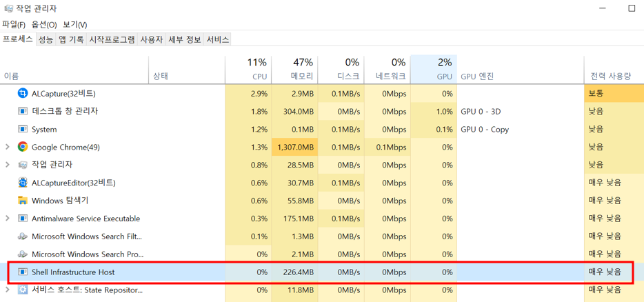Sort by the CPU column header
The image size is (644, 302).
click(248, 70)
